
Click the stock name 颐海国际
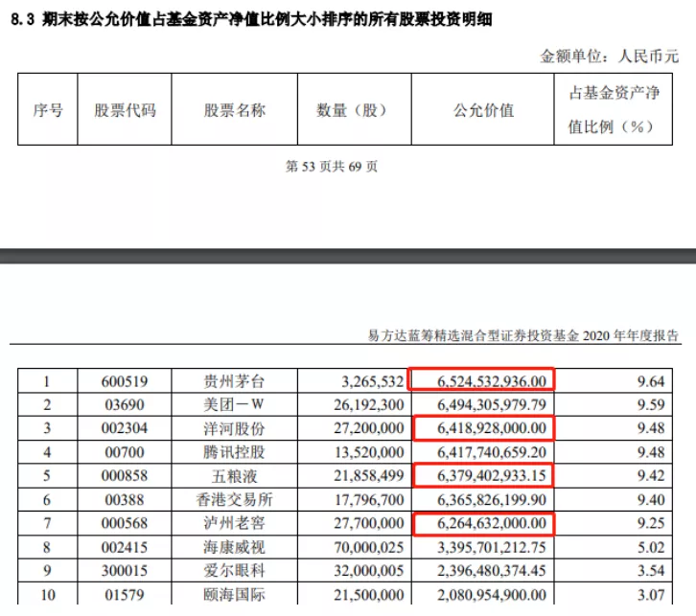(234, 595)
